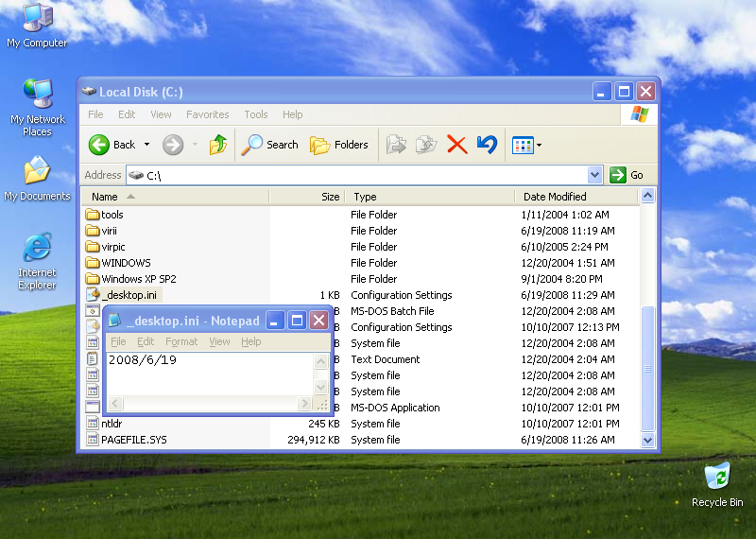Click the Go button
Image resolution: width=756 pixels, height=539 pixels.
point(626,175)
